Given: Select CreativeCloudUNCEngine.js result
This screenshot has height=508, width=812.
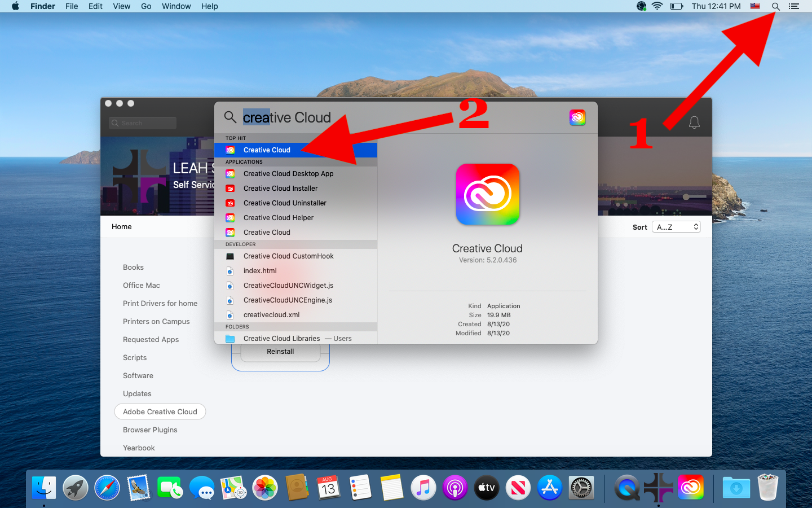Looking at the screenshot, I should click(295, 300).
